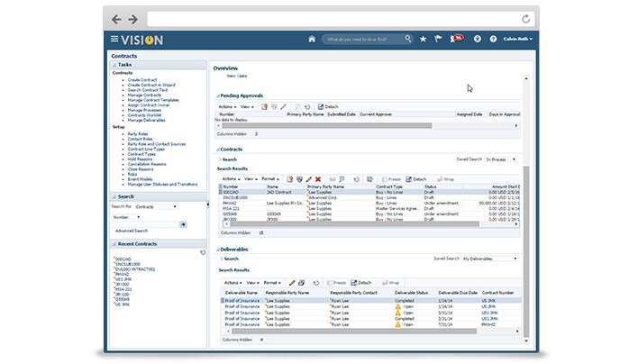
Task: Open the hamburger navigation menu
Action: click(x=114, y=39)
